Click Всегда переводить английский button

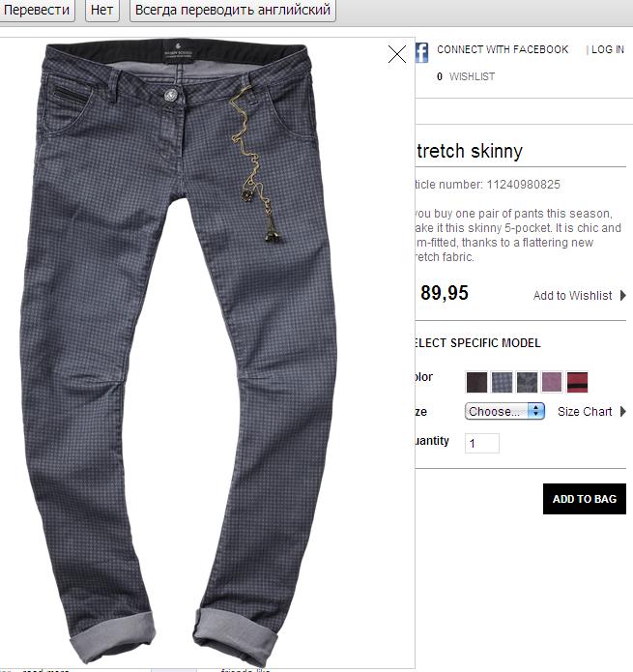[233, 10]
